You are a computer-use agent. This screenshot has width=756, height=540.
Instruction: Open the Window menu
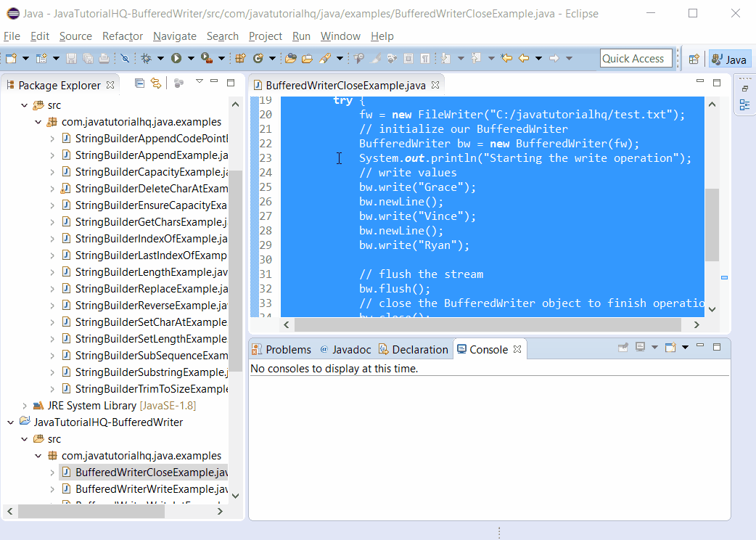(340, 36)
